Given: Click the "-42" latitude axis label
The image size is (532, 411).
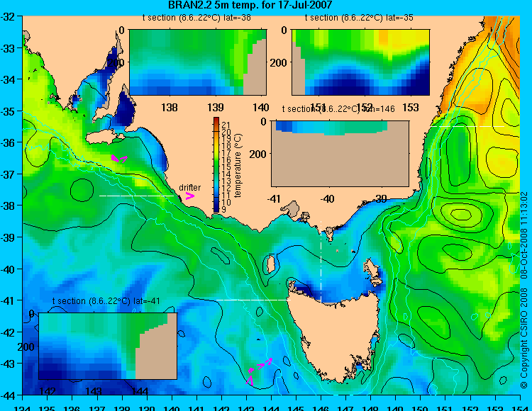Looking at the screenshot, I should [x=8, y=332].
